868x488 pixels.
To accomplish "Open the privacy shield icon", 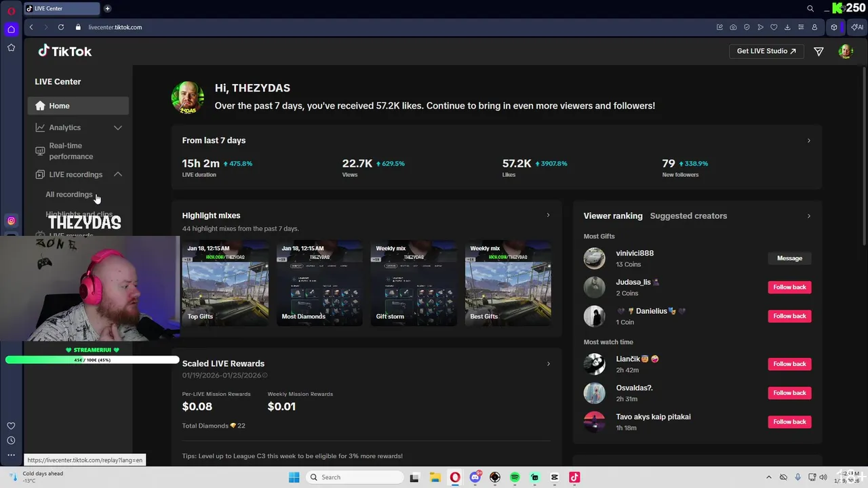I will (x=747, y=27).
